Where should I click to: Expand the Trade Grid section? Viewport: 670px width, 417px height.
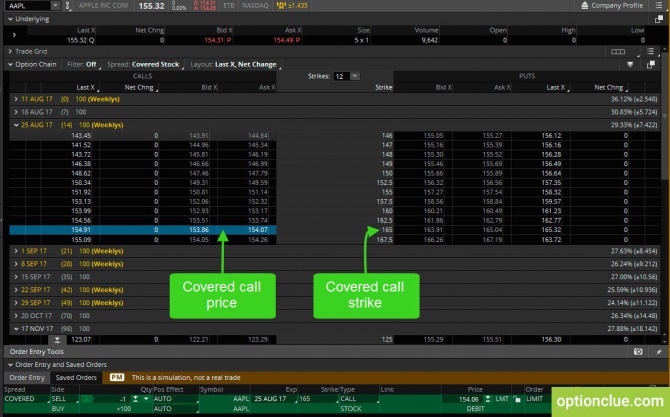click(10, 51)
